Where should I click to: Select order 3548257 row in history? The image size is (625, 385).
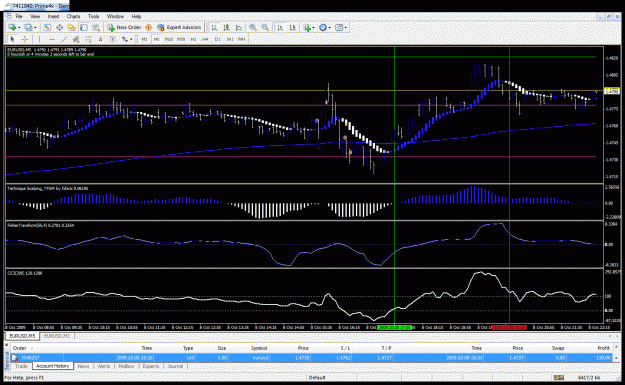pos(311,358)
